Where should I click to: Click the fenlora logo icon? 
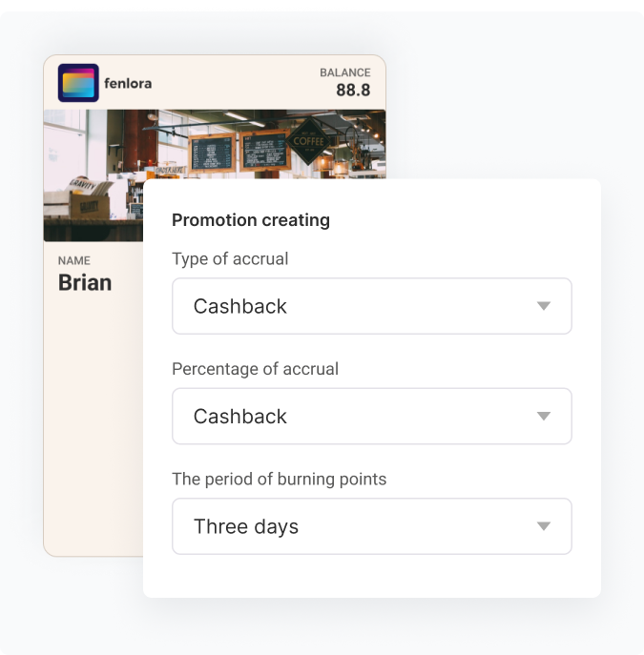pos(78,83)
